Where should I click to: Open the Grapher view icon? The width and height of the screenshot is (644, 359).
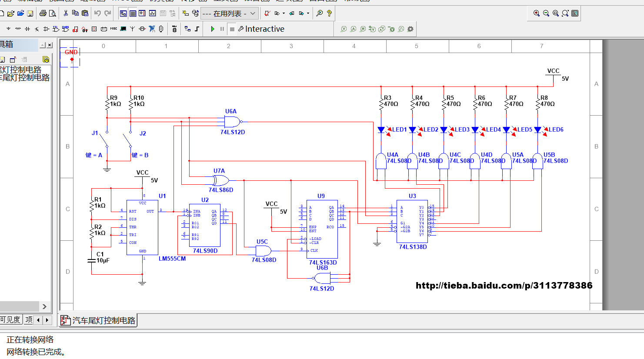(x=152, y=13)
